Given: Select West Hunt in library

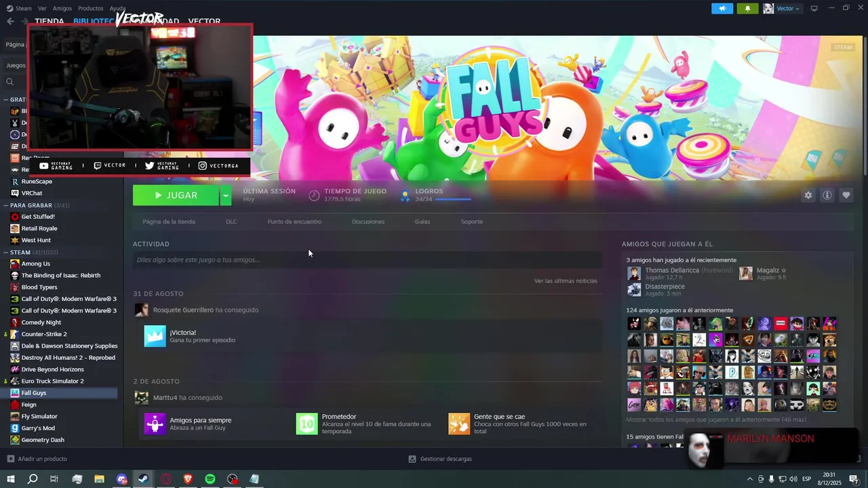Looking at the screenshot, I should coord(36,240).
